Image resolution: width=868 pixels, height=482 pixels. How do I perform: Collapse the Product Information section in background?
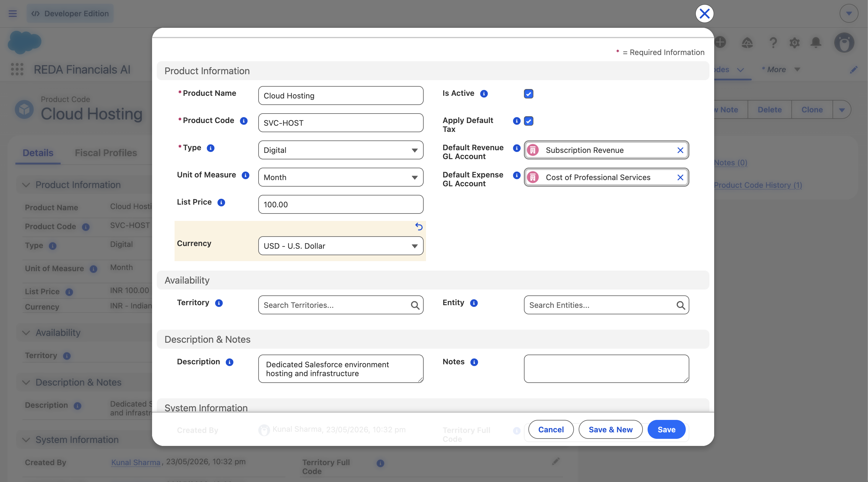26,185
